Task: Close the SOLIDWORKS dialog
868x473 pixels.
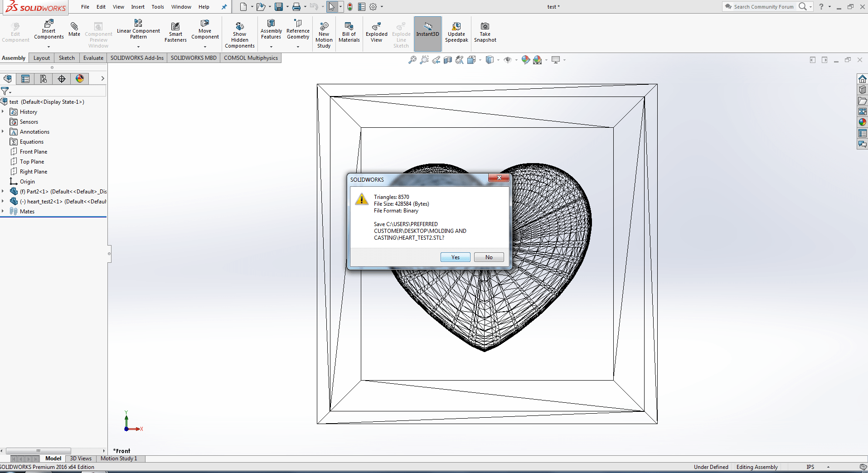Action: tap(499, 178)
